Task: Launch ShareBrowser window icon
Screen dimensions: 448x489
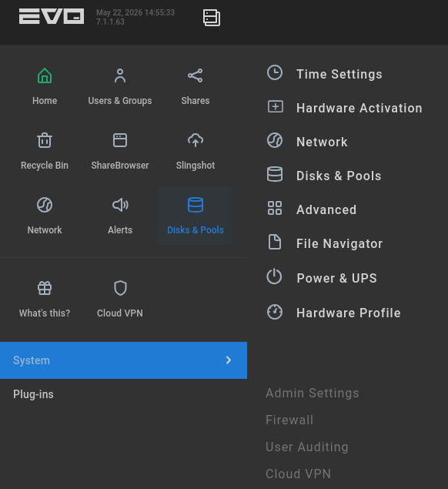Action: coord(120,140)
